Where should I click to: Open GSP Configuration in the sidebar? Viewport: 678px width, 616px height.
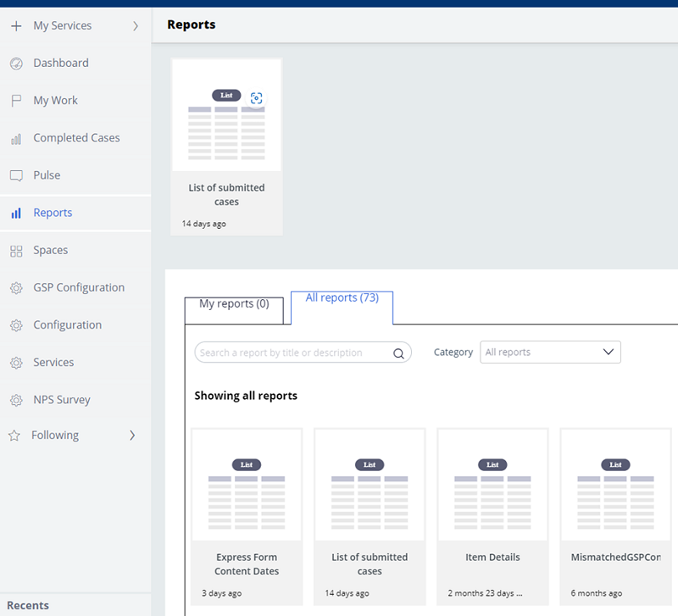pos(75,288)
